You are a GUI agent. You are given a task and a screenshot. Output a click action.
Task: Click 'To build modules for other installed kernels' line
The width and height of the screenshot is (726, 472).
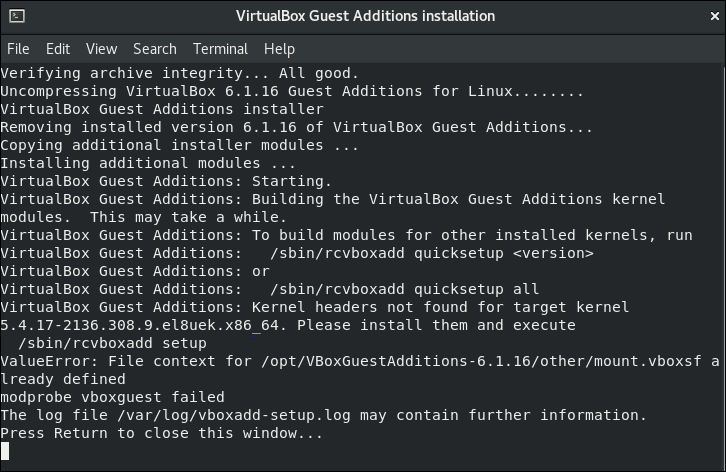coord(346,235)
